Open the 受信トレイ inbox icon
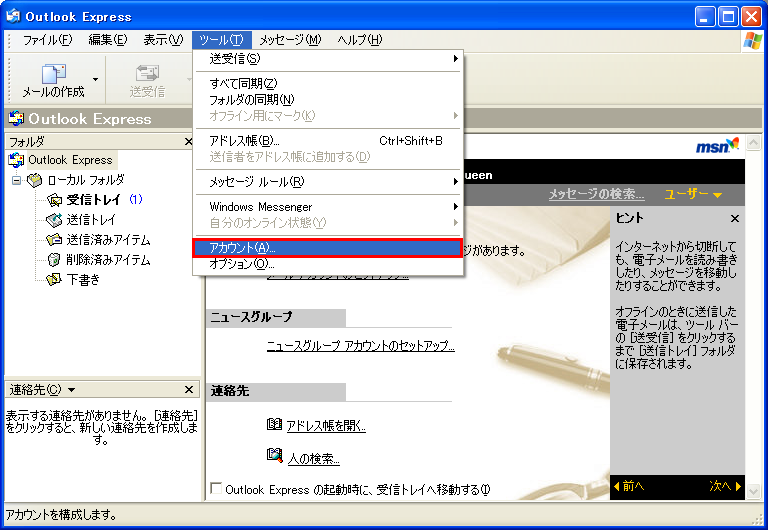This screenshot has height=530, width=768. pyautogui.click(x=54, y=200)
